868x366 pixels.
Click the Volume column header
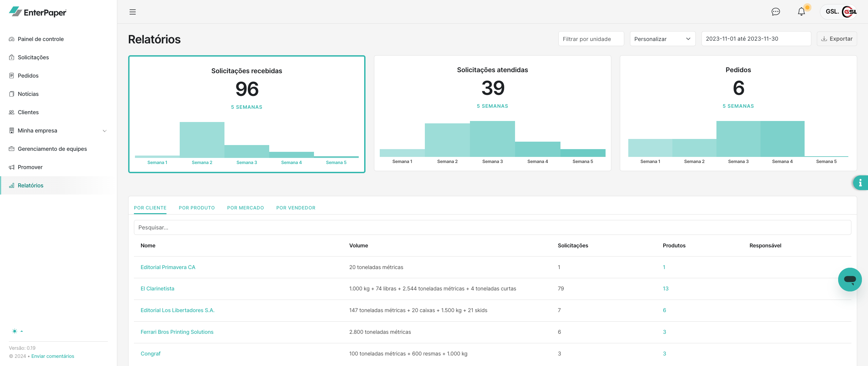click(x=358, y=245)
